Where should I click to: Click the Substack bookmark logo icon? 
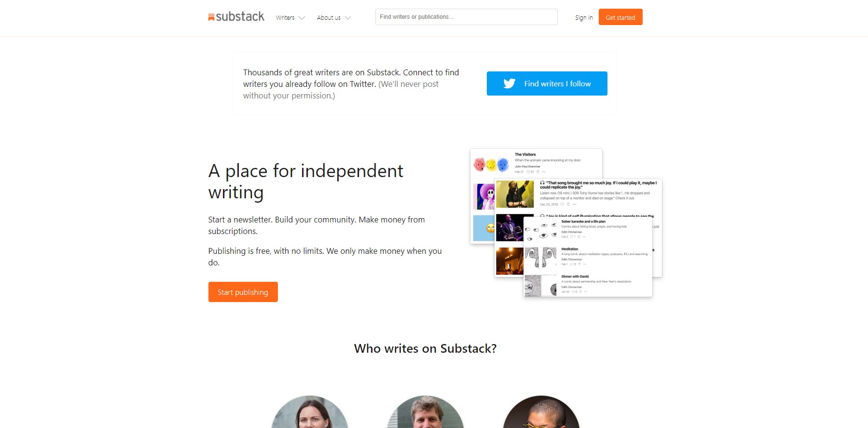click(211, 17)
